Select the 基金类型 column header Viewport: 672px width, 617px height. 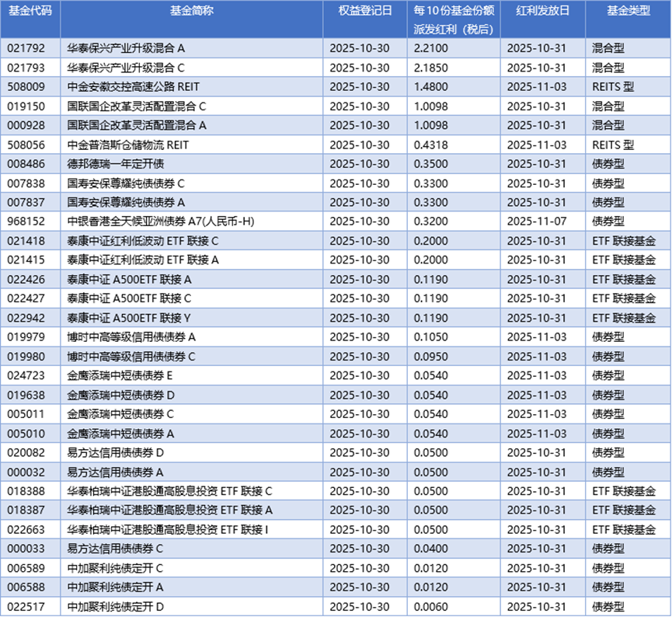pos(628,11)
